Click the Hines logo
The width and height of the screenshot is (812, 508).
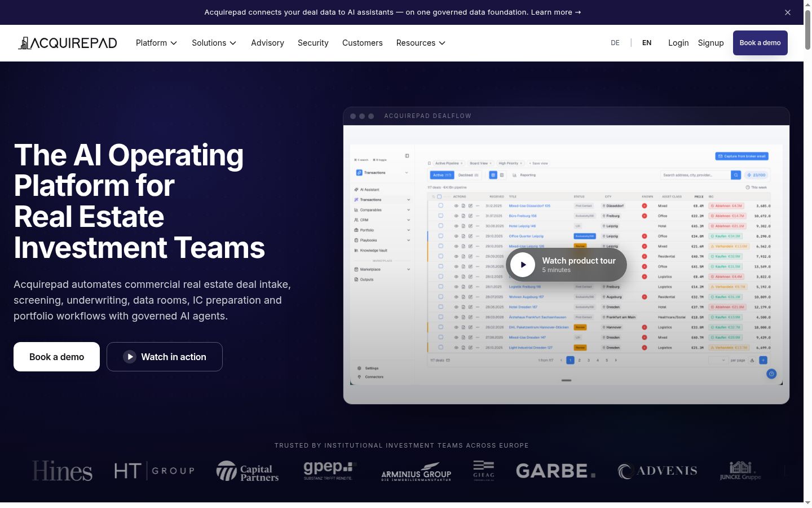[62, 471]
